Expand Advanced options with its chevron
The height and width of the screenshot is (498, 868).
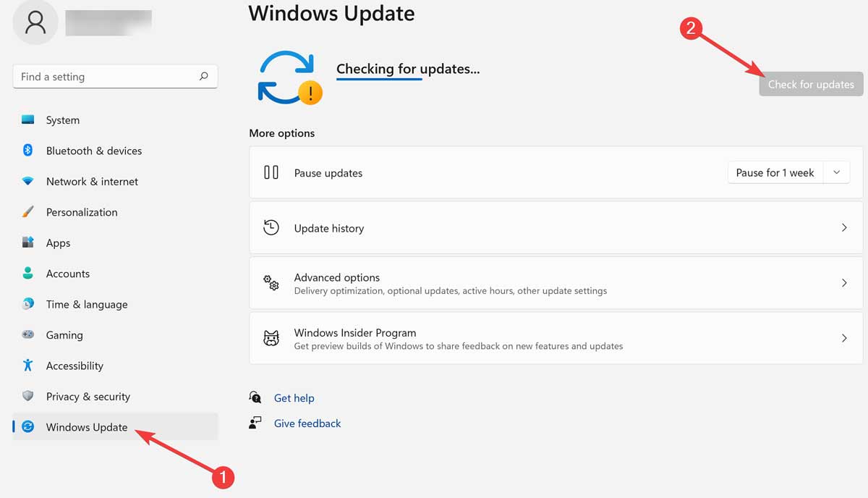(844, 282)
